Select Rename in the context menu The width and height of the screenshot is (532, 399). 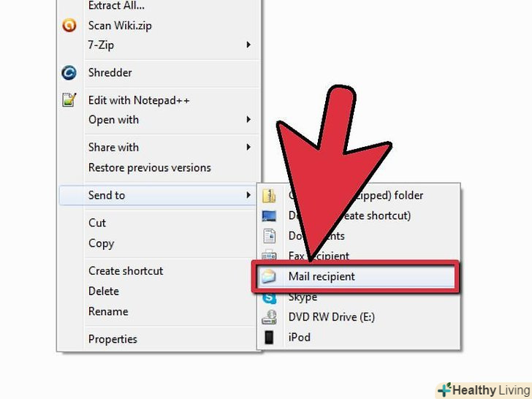coord(108,311)
